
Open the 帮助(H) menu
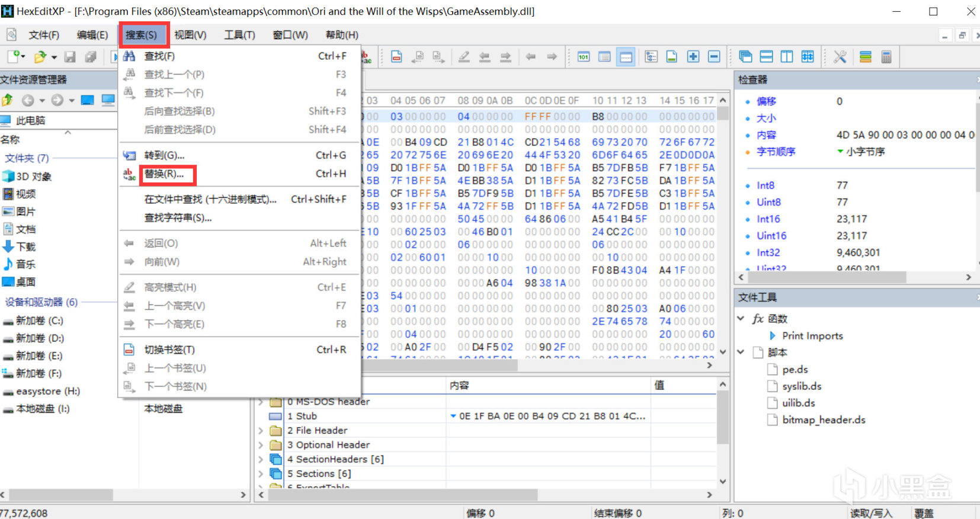pyautogui.click(x=342, y=35)
